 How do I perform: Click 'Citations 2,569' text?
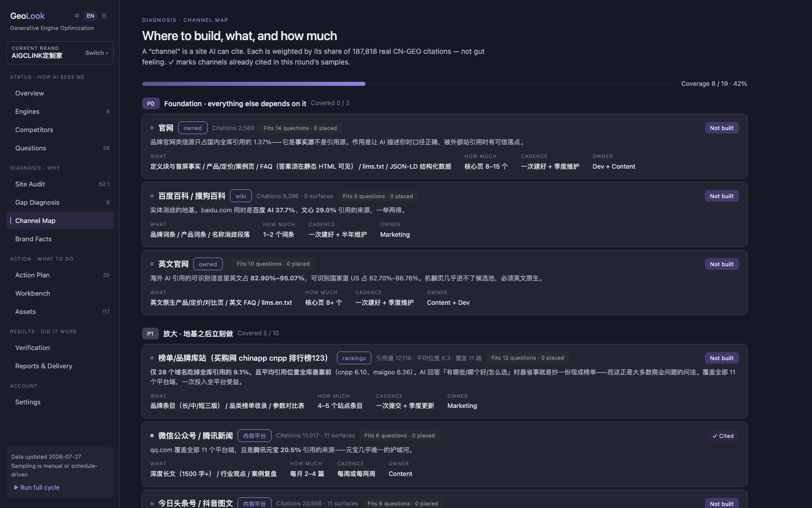233,128
